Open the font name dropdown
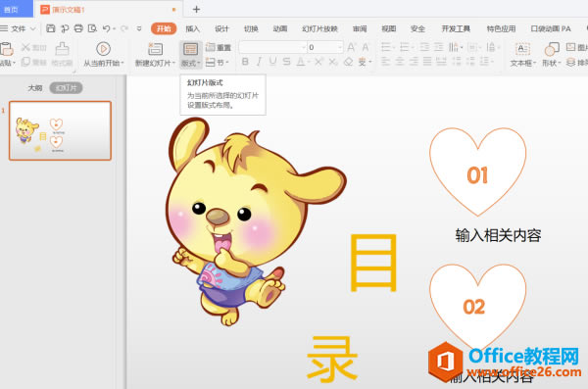The height and width of the screenshot is (389, 588). 272,47
